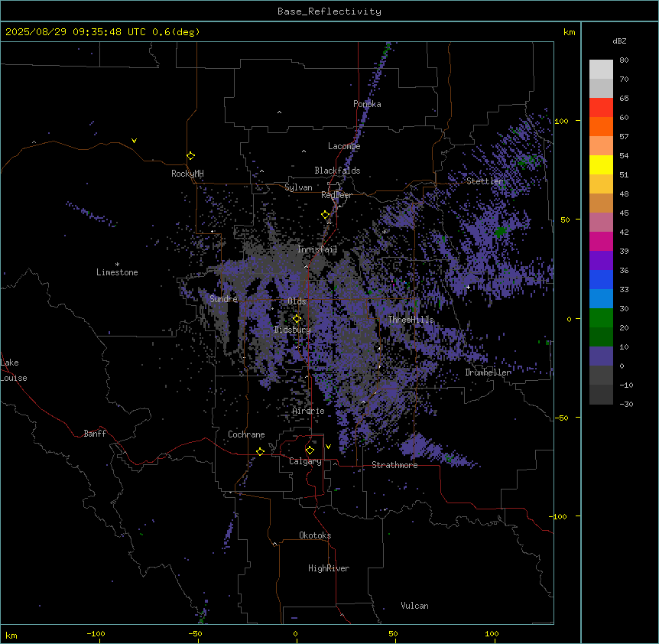Viewport: 659px width, 644px height.
Task: Click the white plus marker north of Drumheller
Action: point(468,287)
